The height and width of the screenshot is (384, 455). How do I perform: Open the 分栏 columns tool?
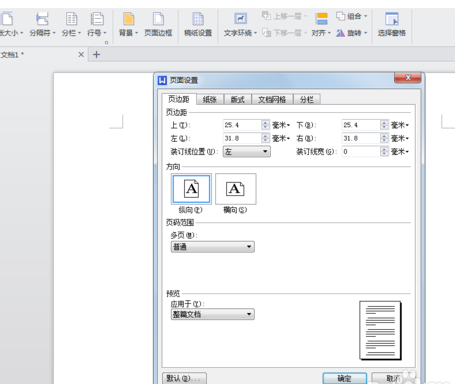point(71,24)
